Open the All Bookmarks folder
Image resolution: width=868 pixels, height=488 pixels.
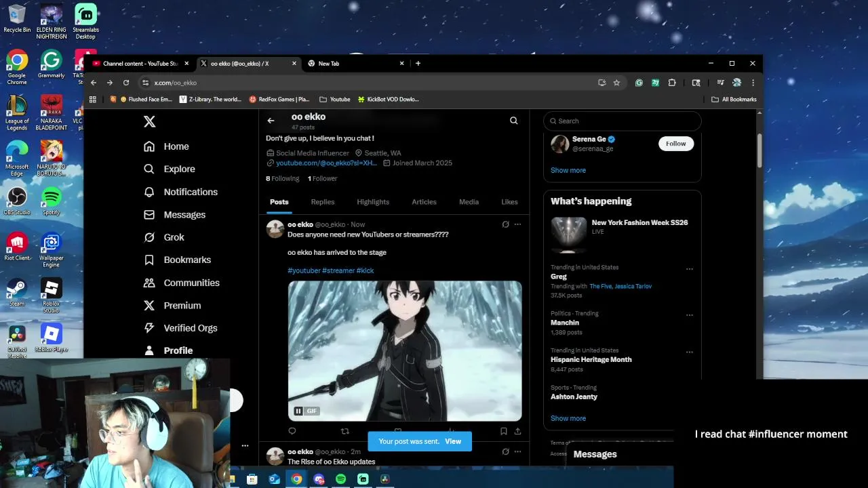coord(734,100)
